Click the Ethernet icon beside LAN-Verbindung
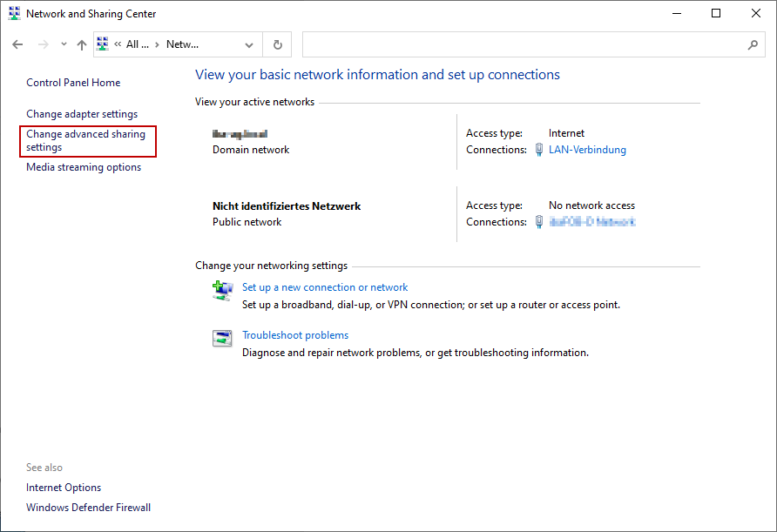 (539, 150)
